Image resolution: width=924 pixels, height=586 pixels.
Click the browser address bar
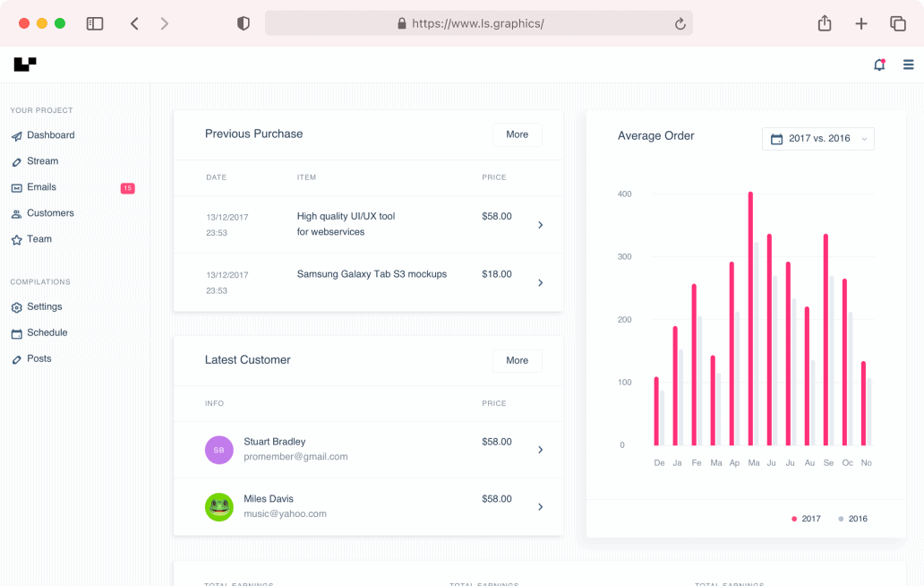tap(478, 23)
